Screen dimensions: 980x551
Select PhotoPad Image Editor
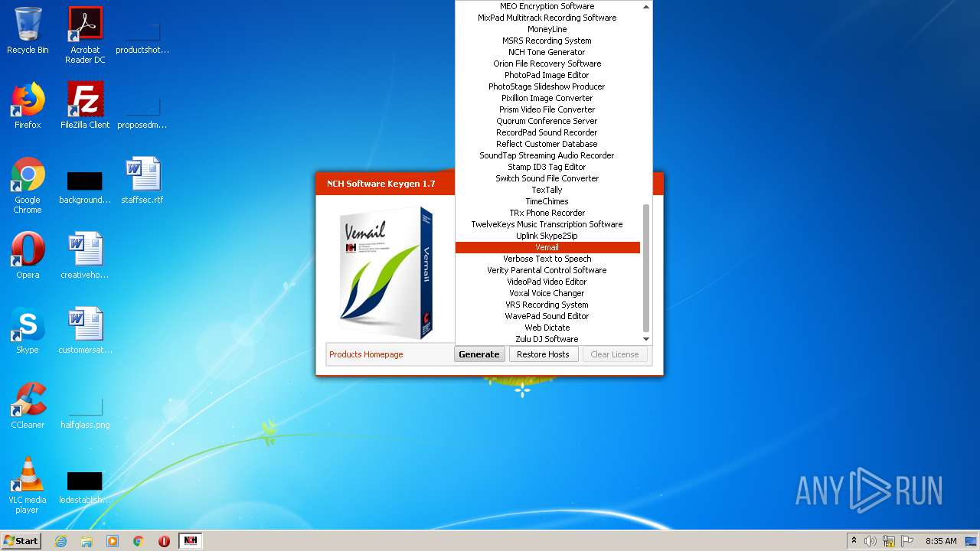pos(547,75)
